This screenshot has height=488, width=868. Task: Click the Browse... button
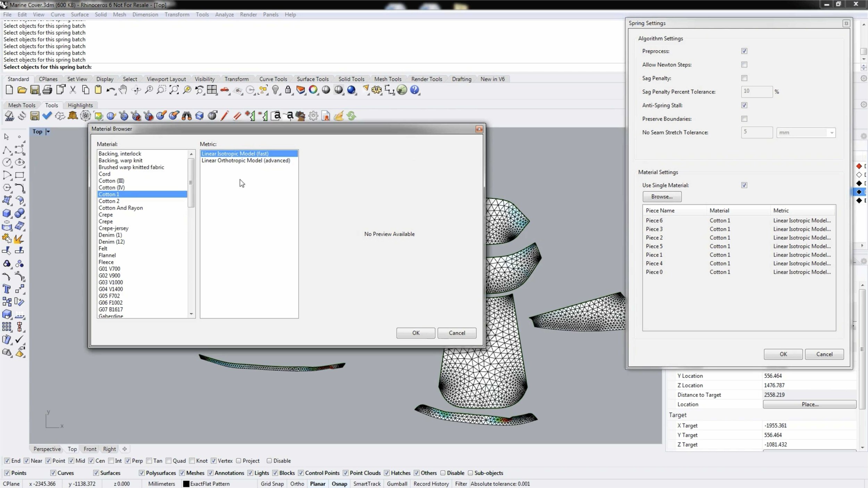[662, 196]
